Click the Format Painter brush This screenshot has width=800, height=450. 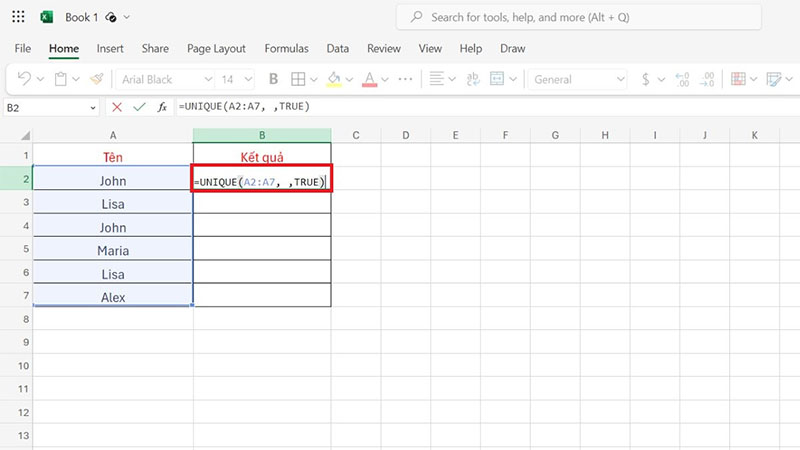[96, 79]
